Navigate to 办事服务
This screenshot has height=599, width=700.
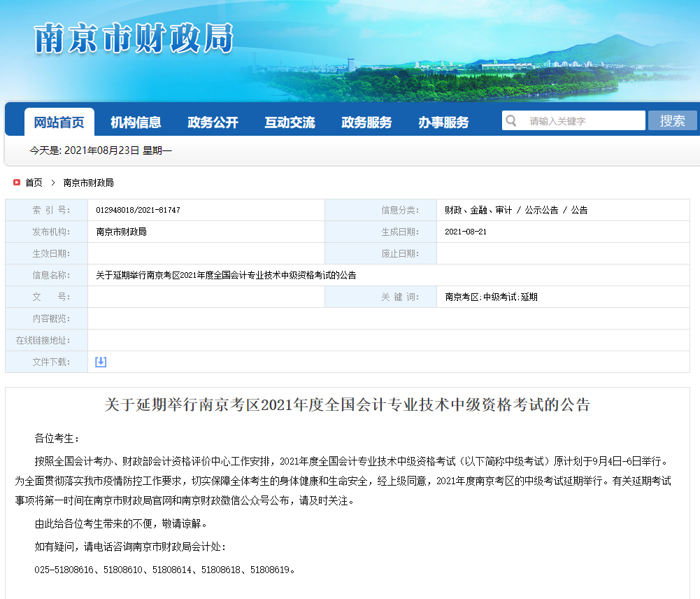pyautogui.click(x=443, y=122)
